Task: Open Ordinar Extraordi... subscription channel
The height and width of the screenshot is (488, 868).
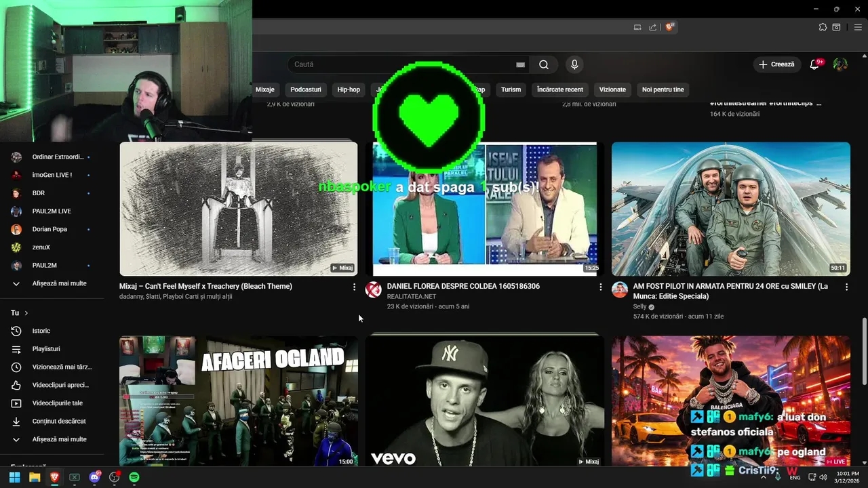Action: (52, 157)
